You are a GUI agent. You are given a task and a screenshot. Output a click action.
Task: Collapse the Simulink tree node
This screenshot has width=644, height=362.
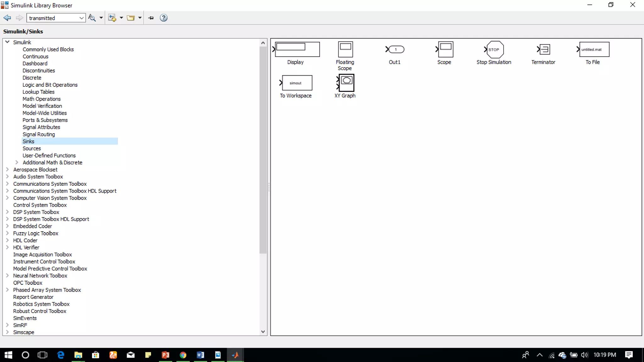7,42
